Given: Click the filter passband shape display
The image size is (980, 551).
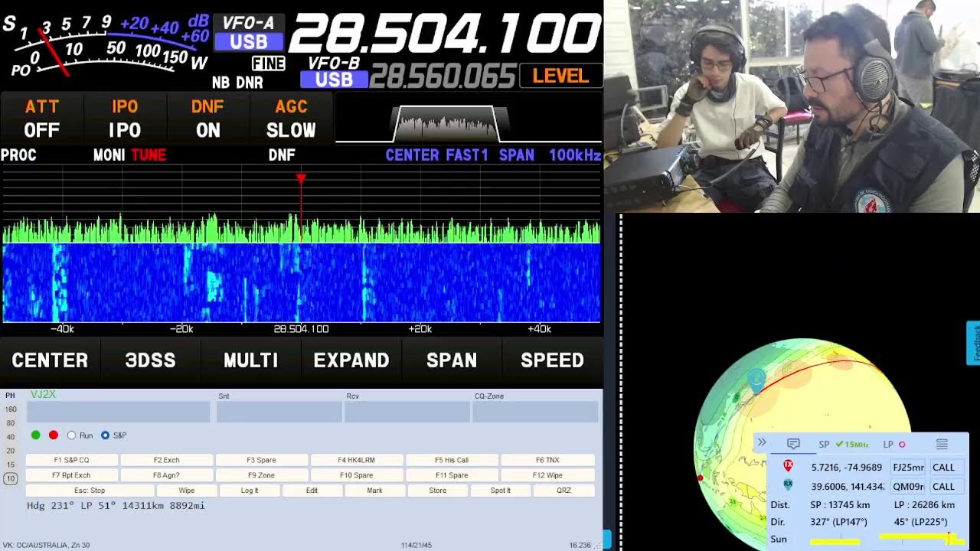Looking at the screenshot, I should [x=446, y=123].
